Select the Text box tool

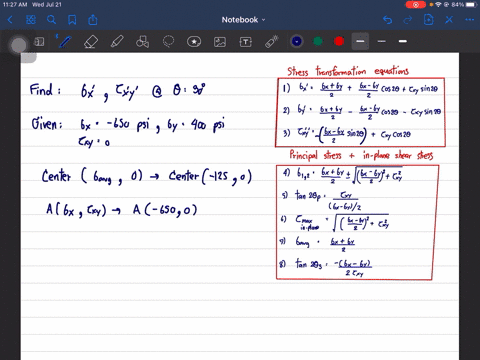(246, 42)
